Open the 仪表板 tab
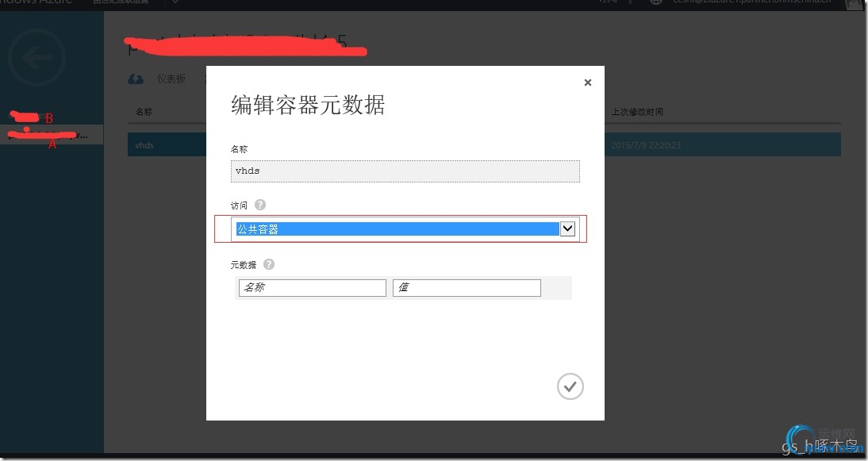 (x=171, y=79)
